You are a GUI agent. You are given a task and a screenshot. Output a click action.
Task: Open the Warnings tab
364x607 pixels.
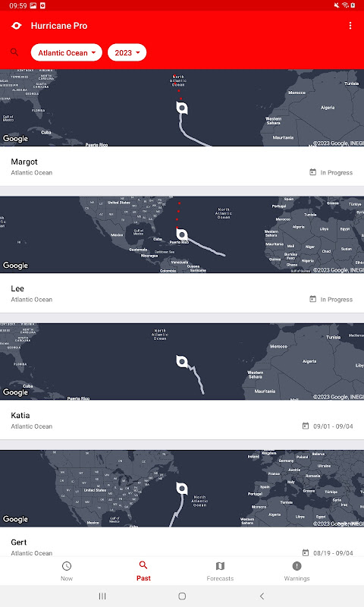[297, 571]
